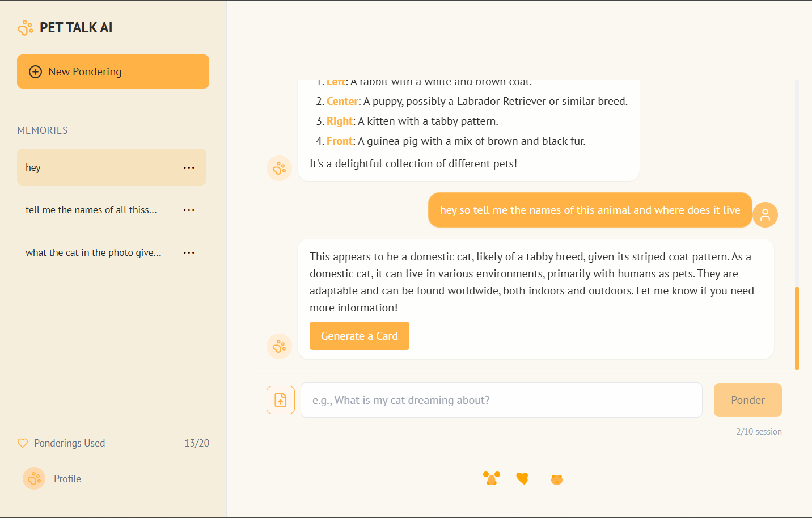Click the user avatar beside the question bubble
Image resolution: width=812 pixels, height=518 pixels.
[765, 214]
